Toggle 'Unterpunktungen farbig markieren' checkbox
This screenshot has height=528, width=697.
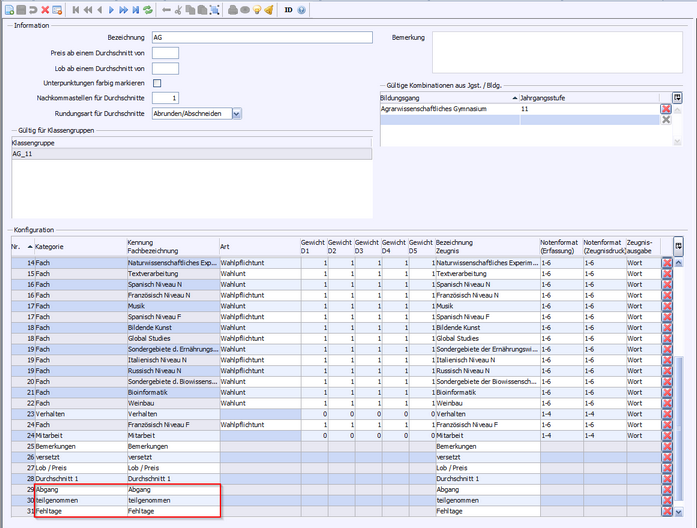point(157,82)
